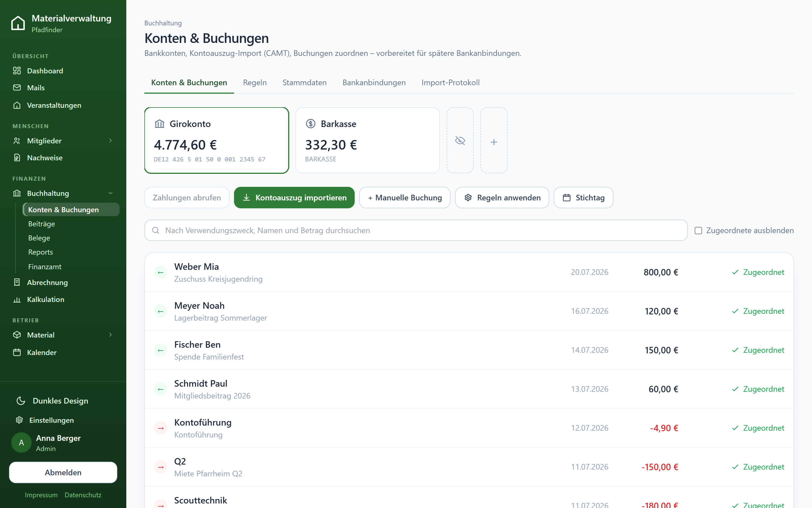Click the Einstellungen gear icon

(19, 420)
